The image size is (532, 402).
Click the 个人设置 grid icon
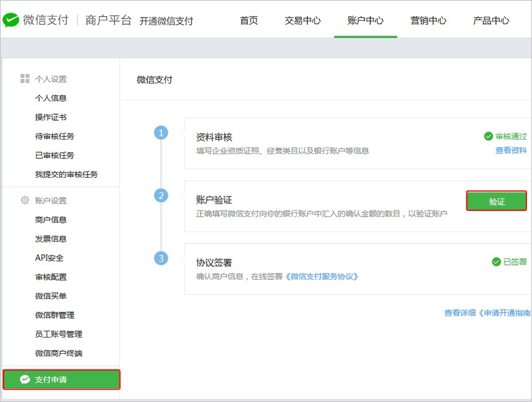click(25, 78)
